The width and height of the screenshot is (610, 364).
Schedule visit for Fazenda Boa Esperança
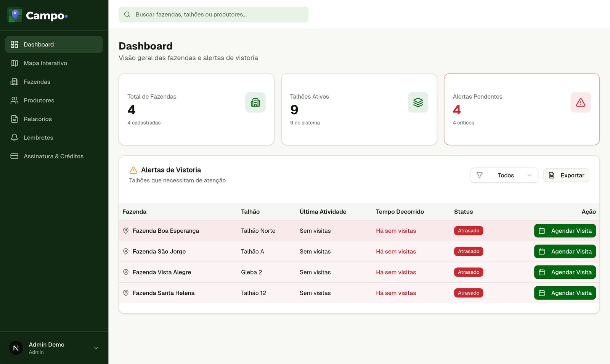point(565,231)
